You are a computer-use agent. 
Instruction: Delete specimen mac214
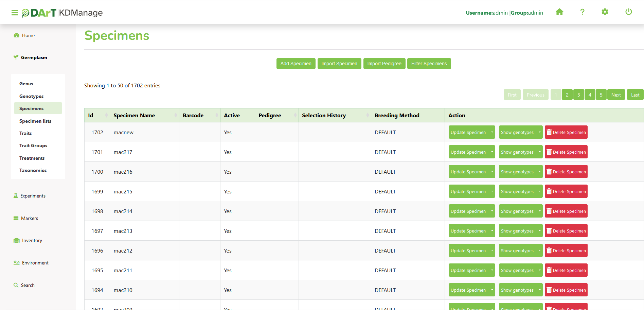[566, 211]
